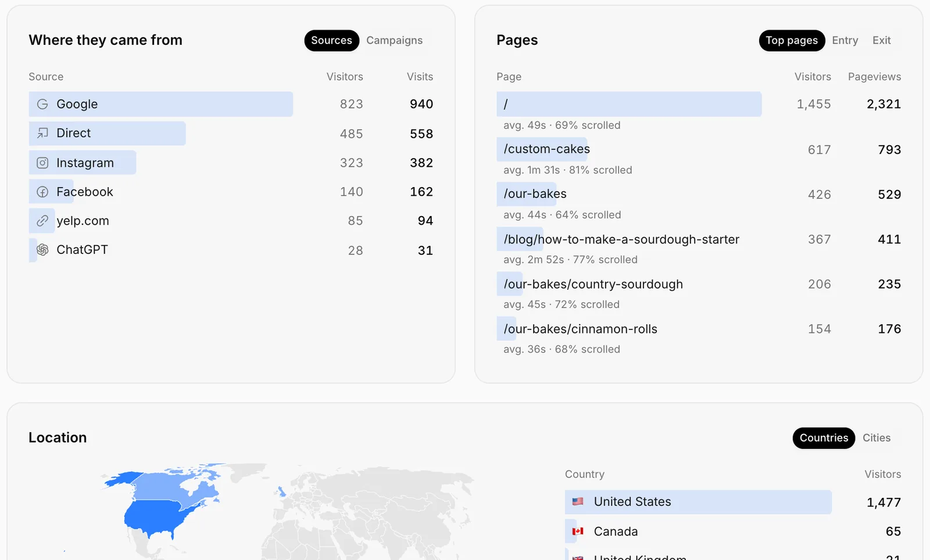Select the Canada country row
930x560 pixels.
coord(733,531)
